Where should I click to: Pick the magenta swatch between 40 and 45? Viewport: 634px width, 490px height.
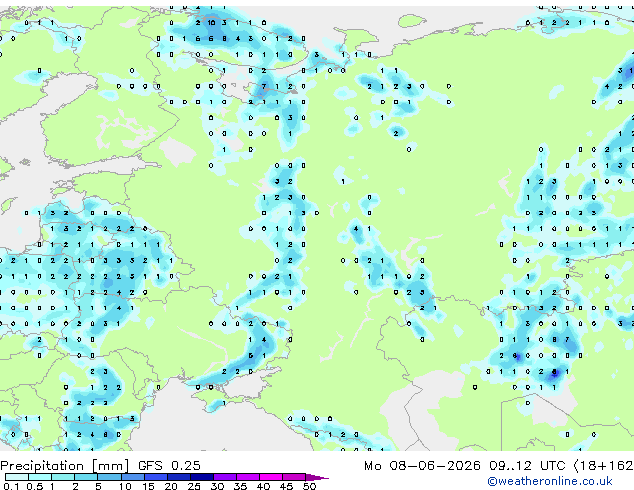[x=271, y=477]
